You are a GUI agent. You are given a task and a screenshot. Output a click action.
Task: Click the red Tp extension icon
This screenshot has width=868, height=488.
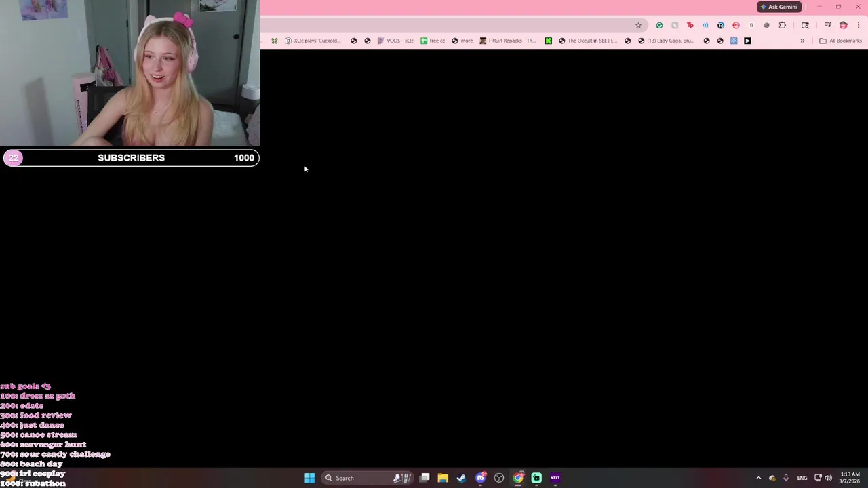tap(690, 25)
